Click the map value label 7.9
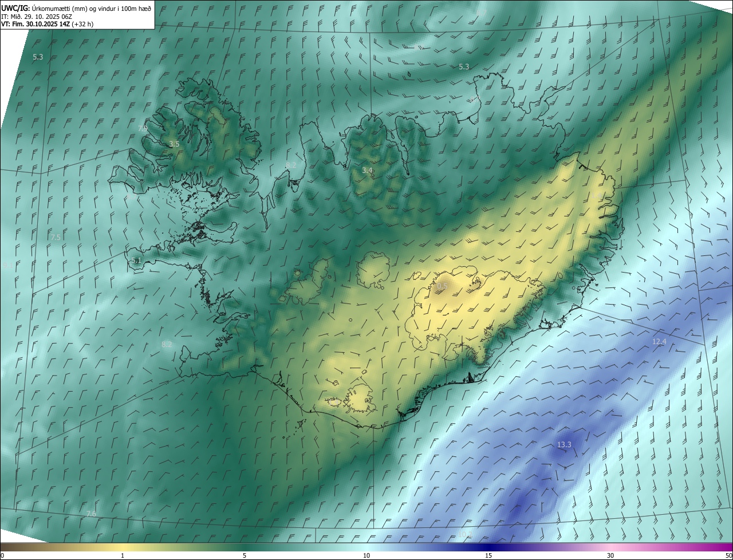Viewport: 733px width, 560px height. [143, 128]
